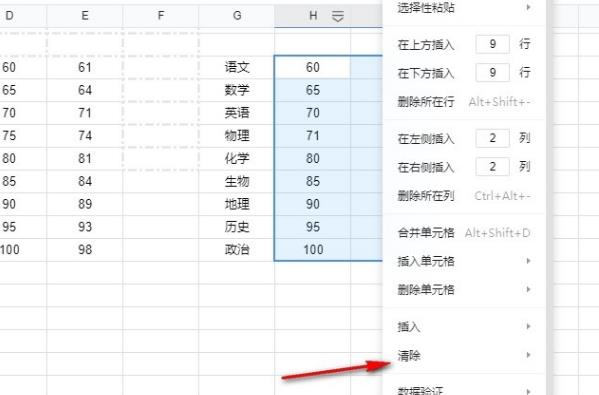This screenshot has width=599, height=395.
Task: Click cell containing 历史
Action: coord(237,227)
